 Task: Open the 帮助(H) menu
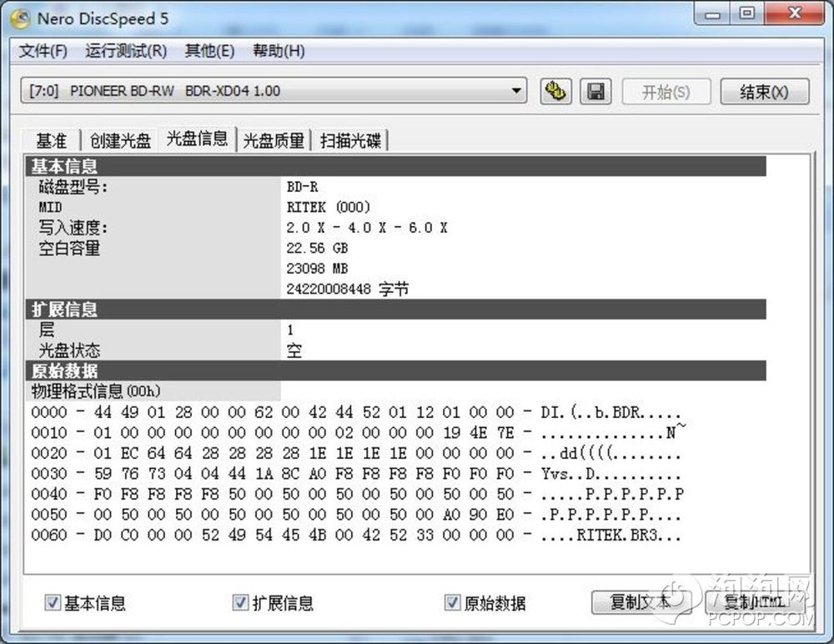279,51
